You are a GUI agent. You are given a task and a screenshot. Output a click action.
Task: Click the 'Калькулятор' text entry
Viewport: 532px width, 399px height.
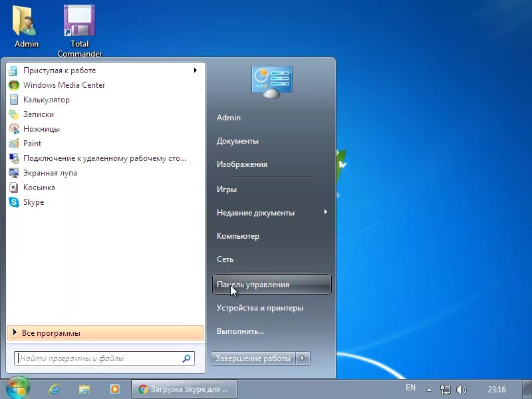(x=47, y=100)
